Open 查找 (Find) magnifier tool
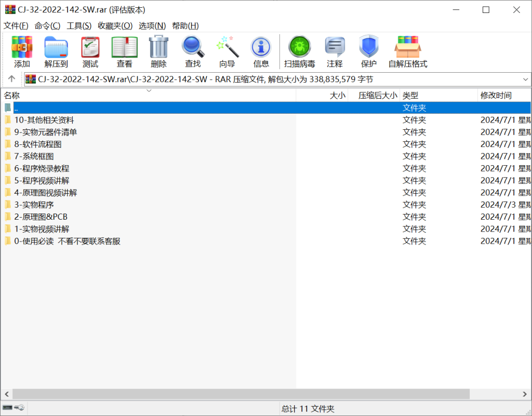The image size is (532, 416). point(193,52)
